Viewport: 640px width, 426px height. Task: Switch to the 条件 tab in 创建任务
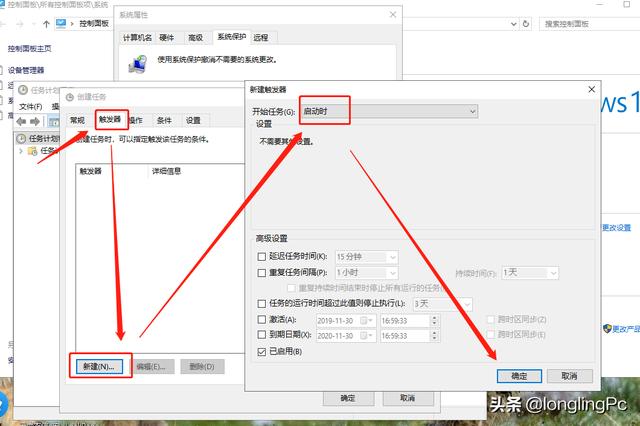164,120
